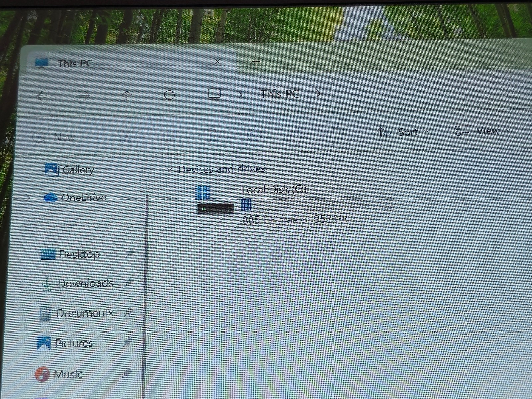Screen dimensions: 532x399
Task: Click the Copy toolbar icon
Action: point(169,135)
